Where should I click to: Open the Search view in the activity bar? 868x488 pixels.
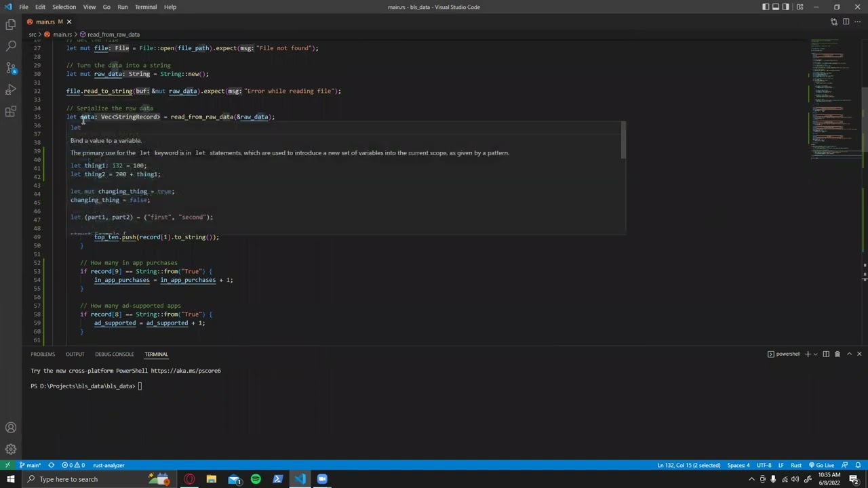tap(11, 46)
